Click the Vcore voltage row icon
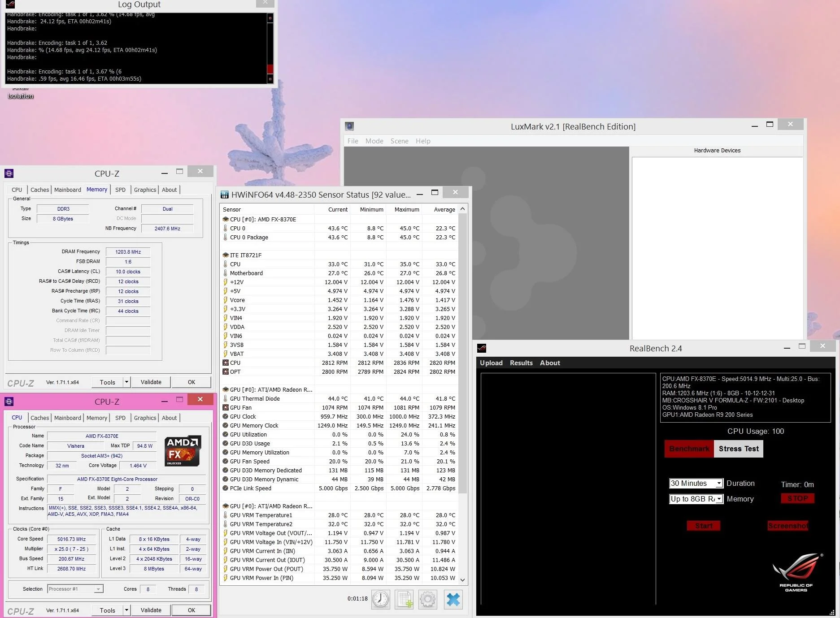840x618 pixels. click(x=226, y=300)
